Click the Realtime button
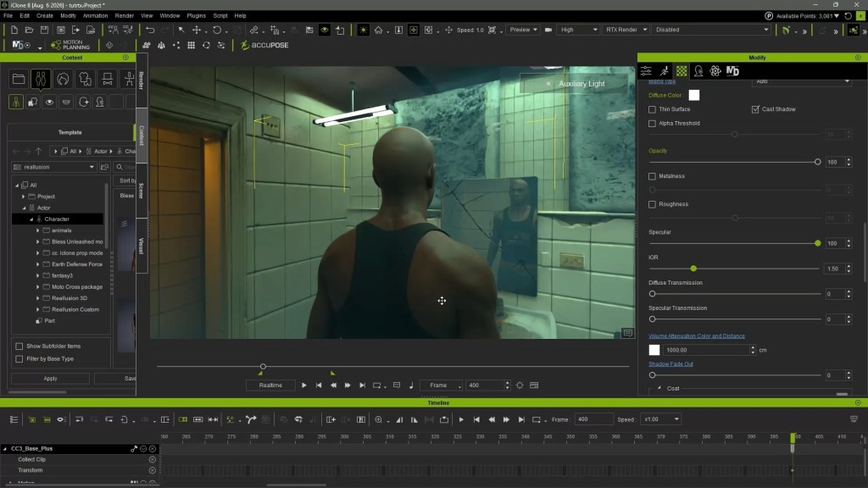This screenshot has width=868, height=488. click(x=270, y=385)
